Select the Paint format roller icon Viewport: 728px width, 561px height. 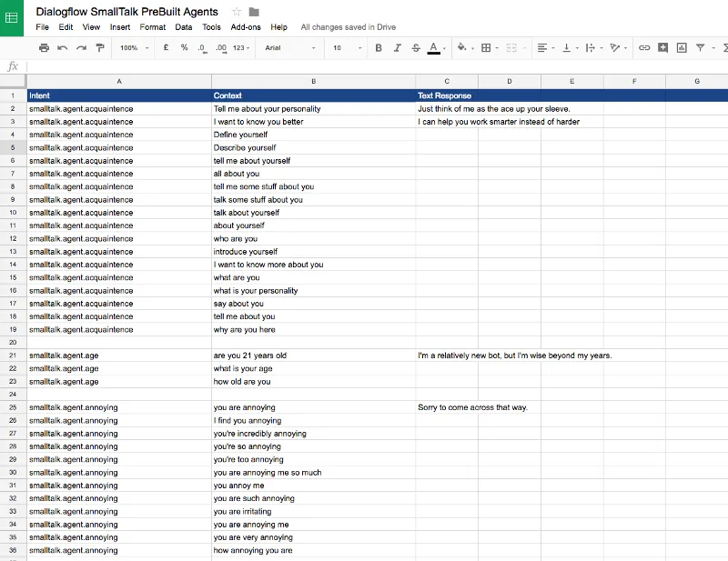tap(100, 47)
